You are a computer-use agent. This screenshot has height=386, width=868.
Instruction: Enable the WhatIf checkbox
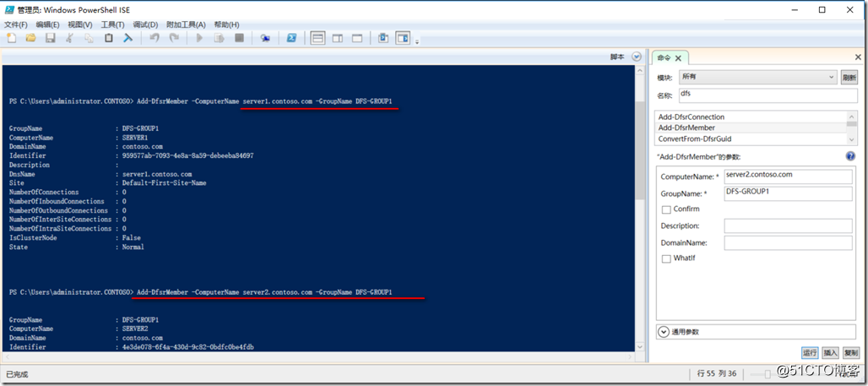point(666,258)
